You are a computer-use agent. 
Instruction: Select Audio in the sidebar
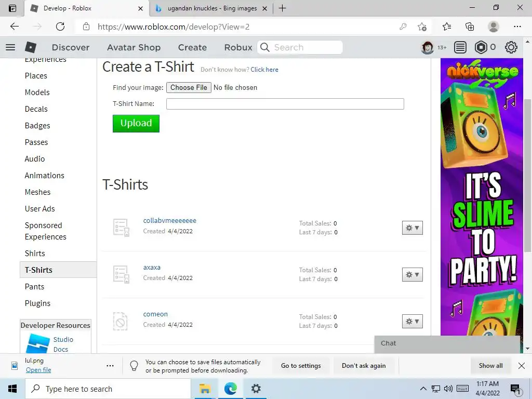point(35,159)
